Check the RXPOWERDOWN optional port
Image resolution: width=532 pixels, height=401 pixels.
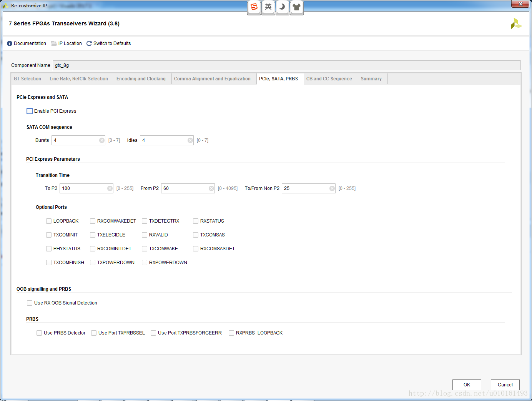(x=145, y=263)
